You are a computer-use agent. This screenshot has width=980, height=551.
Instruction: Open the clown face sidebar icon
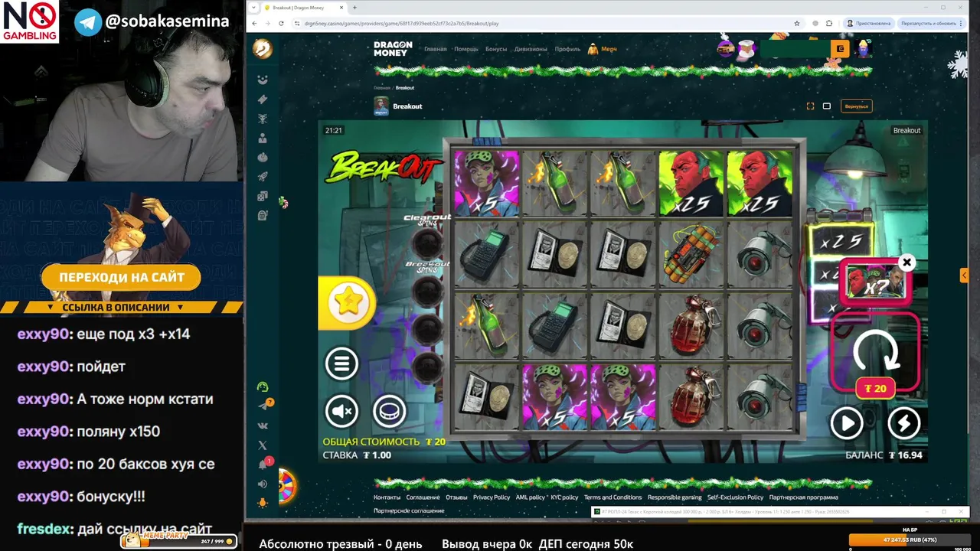coord(263,80)
